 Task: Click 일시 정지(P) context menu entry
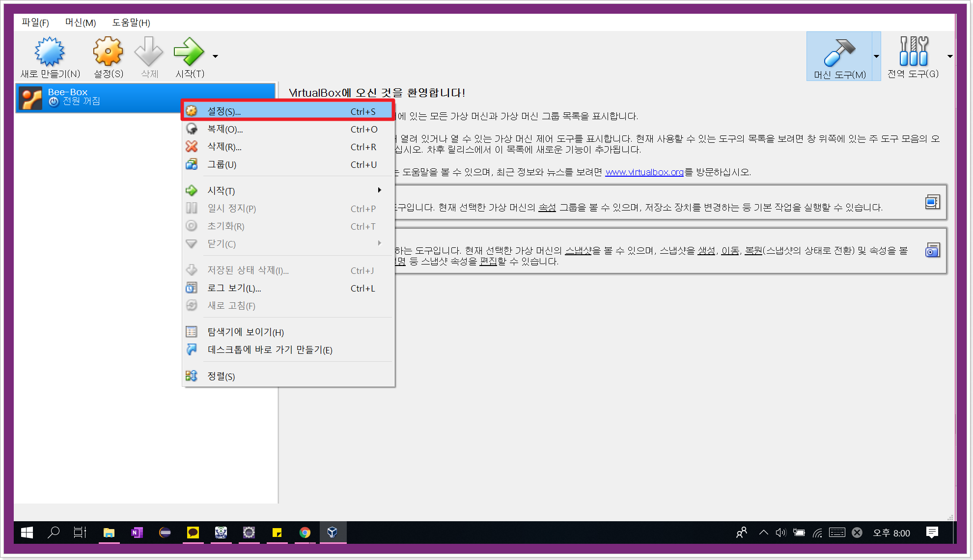click(288, 209)
